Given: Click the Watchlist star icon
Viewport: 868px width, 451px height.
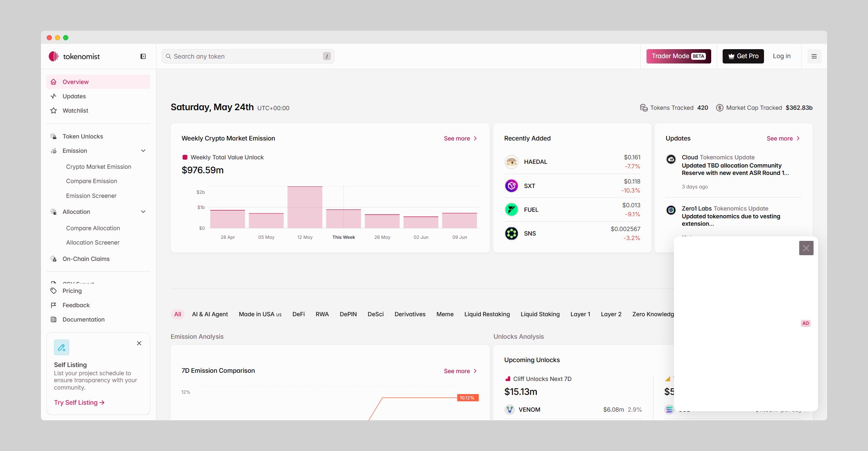Looking at the screenshot, I should (x=54, y=111).
